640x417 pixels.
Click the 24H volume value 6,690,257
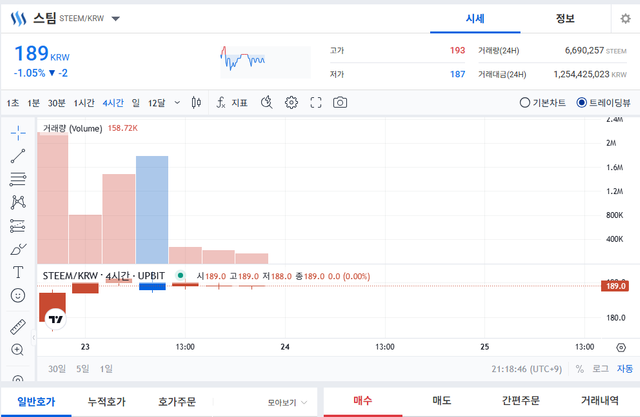pyautogui.click(x=584, y=50)
